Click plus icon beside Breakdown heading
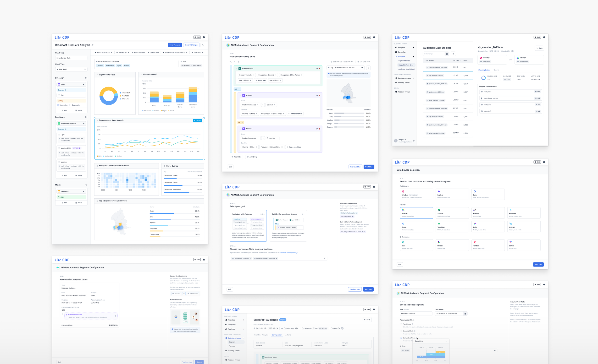The height and width of the screenshot is (364, 598). (86, 117)
